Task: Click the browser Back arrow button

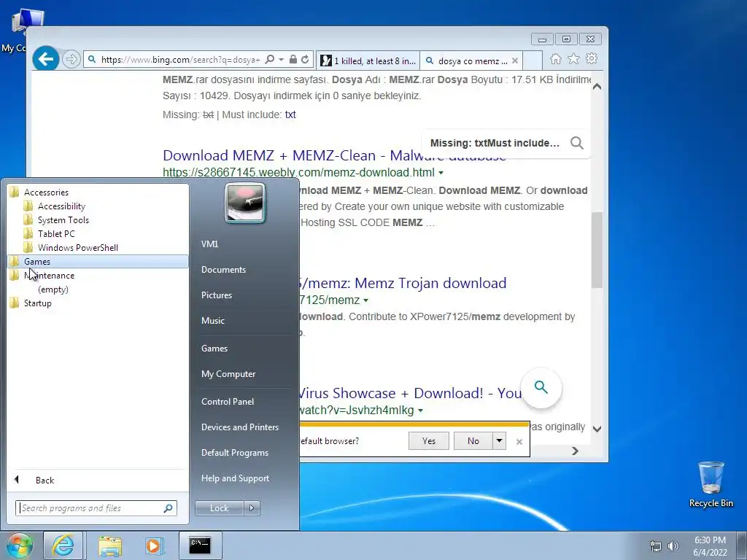Action: point(46,60)
